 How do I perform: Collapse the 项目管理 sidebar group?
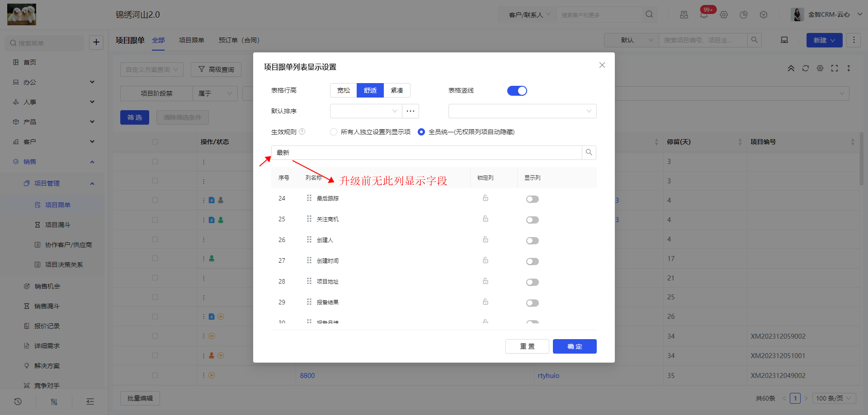(54, 183)
